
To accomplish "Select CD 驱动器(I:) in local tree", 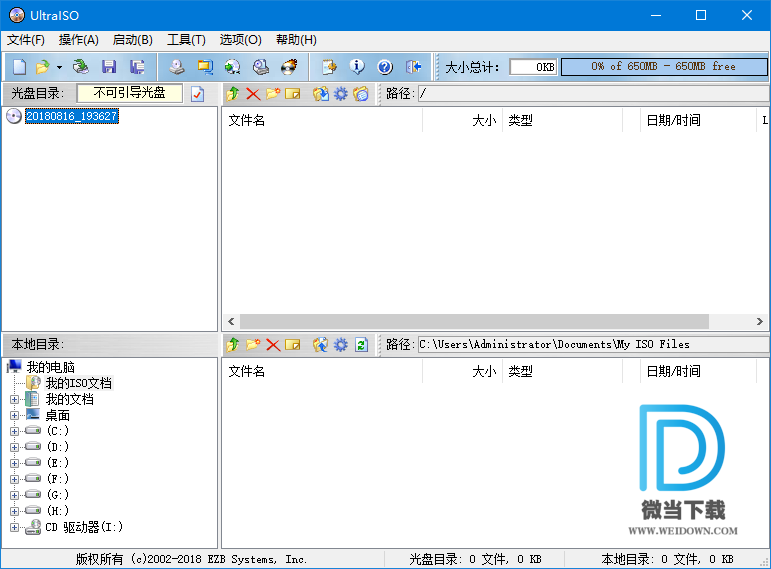I will [x=84, y=527].
